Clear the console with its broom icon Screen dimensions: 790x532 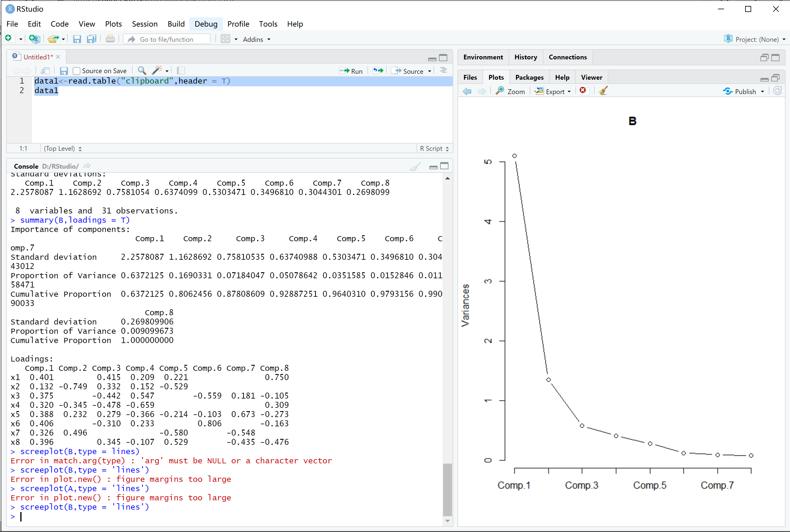point(415,166)
